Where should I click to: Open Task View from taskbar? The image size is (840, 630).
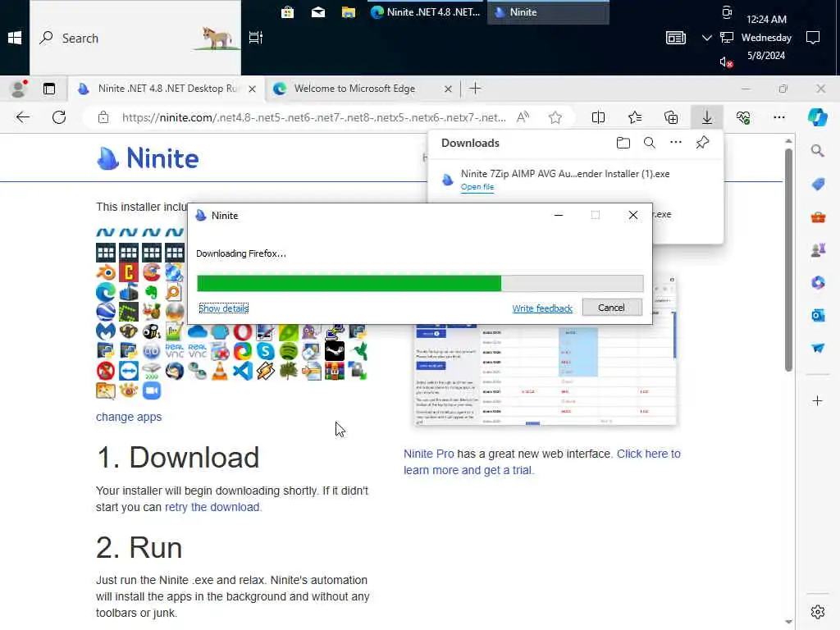256,38
